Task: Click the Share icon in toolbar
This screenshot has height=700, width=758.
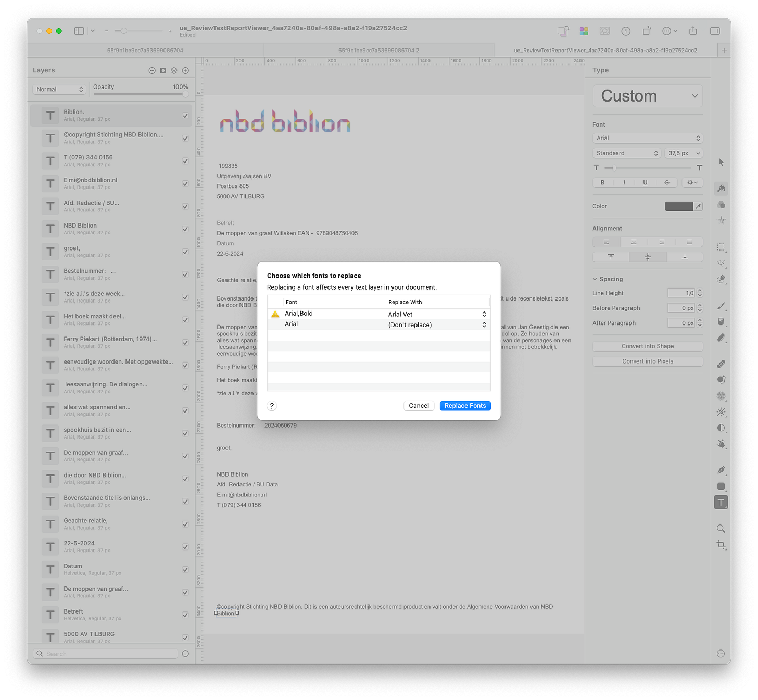Action: (693, 31)
